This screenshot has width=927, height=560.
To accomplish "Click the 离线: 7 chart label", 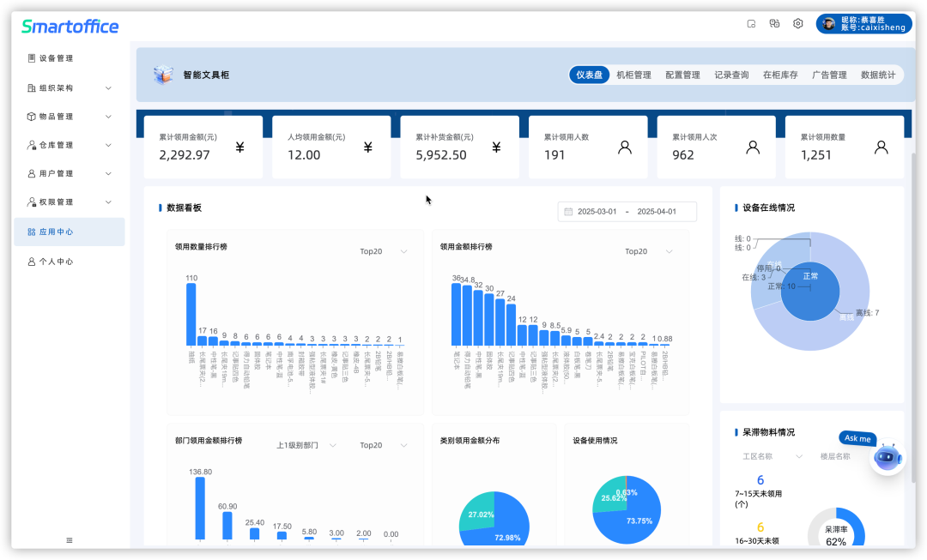I will click(867, 312).
